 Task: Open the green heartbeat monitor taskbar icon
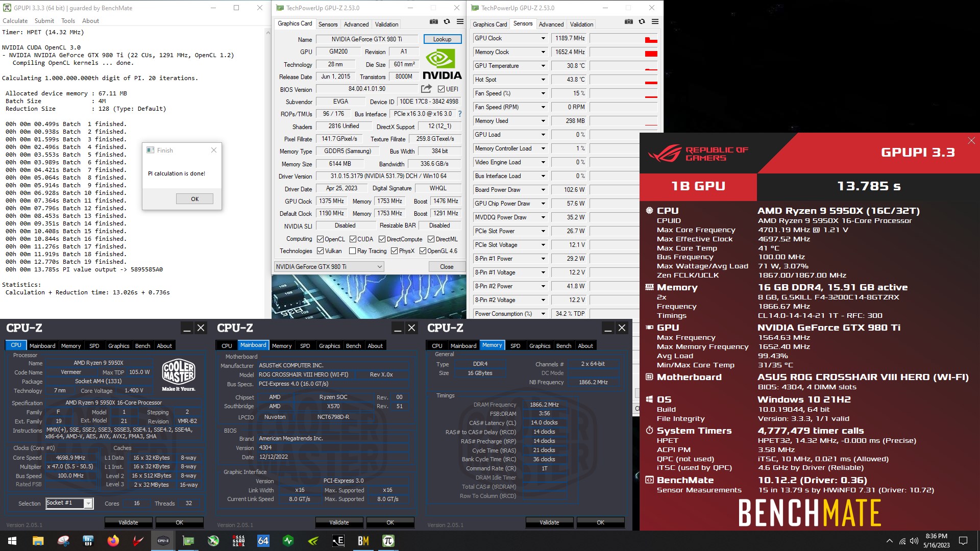[x=288, y=541]
